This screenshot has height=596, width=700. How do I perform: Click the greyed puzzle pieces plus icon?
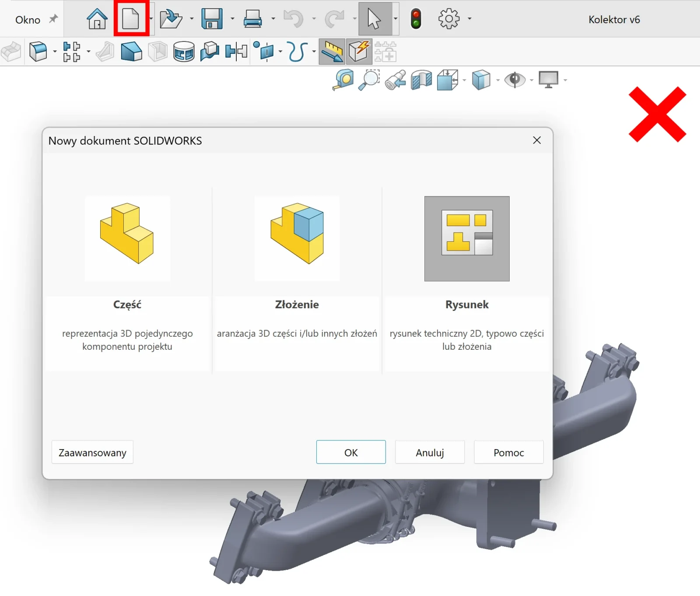[x=385, y=52]
